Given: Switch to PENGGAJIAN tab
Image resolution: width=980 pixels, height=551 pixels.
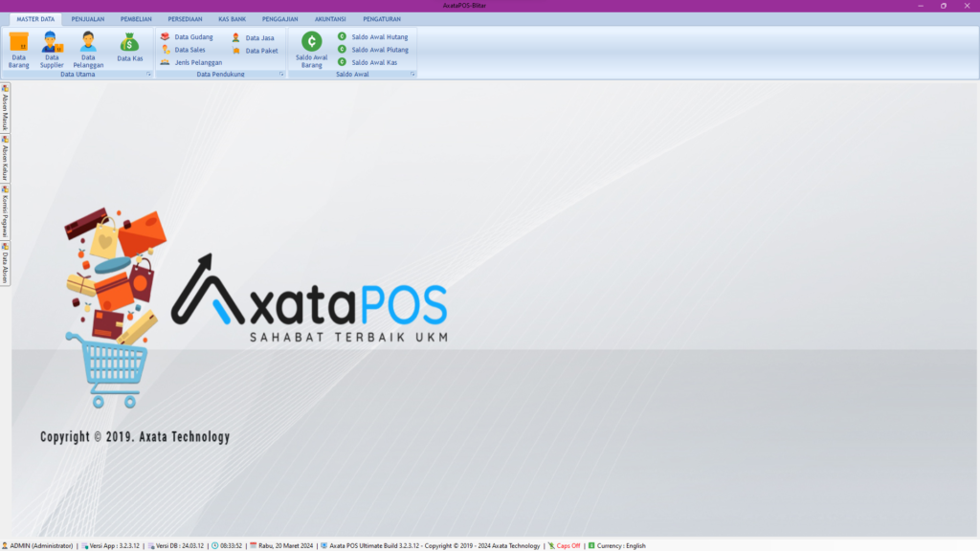Looking at the screenshot, I should [x=280, y=19].
